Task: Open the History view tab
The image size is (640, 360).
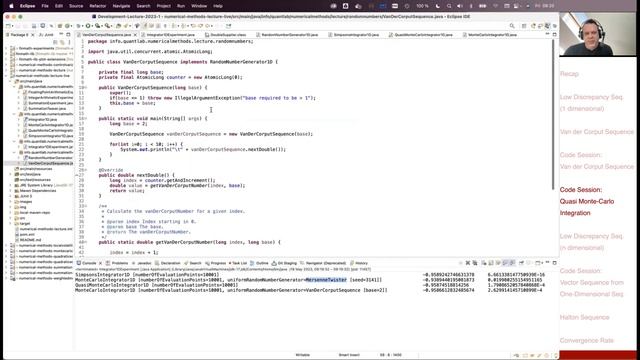Action: click(359, 263)
